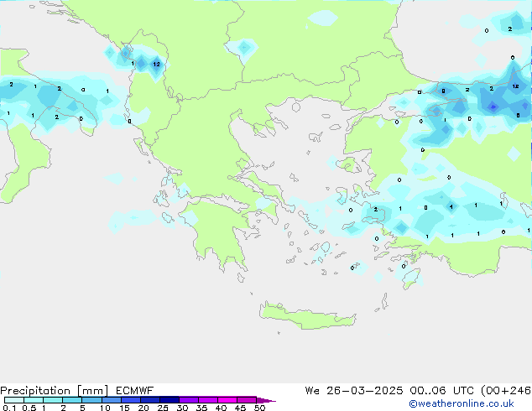Image resolution: width=532 pixels, height=411 pixels.
Task: Click the 15–20 mm legend swatch
Action: pos(131,400)
